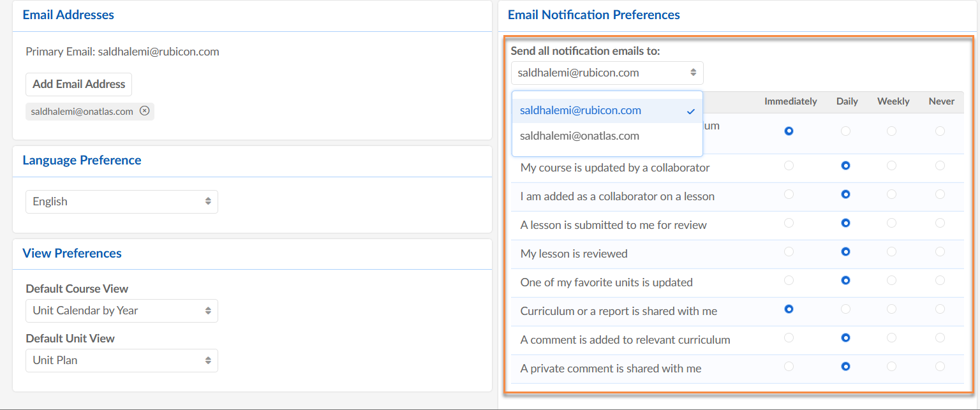Choose saldhalemi@onatlas.com from the dropdown list

click(x=579, y=136)
